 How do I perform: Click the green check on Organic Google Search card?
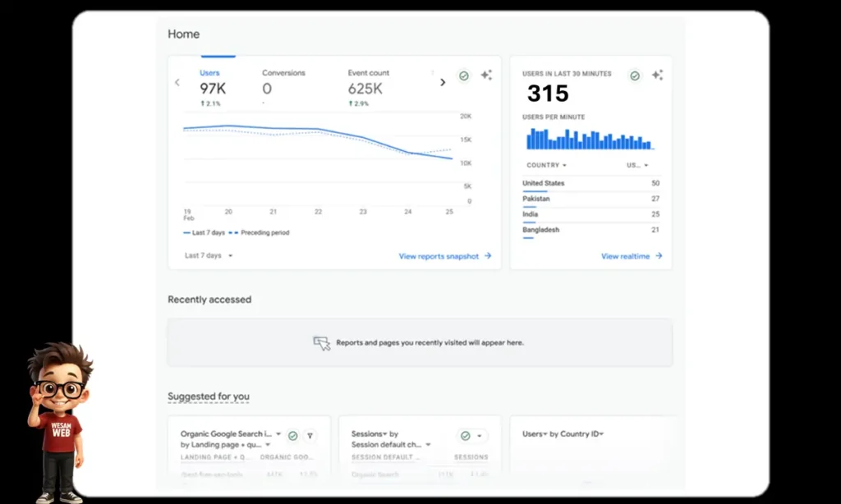(x=292, y=436)
